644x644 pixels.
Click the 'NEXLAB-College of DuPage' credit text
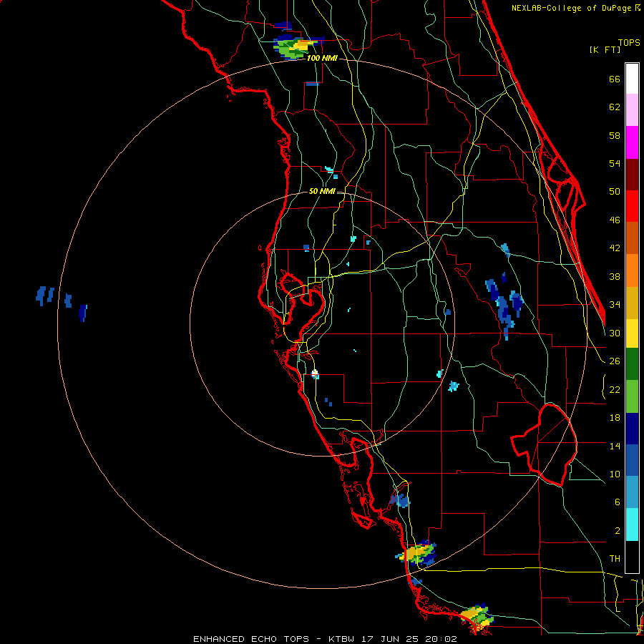click(x=571, y=8)
